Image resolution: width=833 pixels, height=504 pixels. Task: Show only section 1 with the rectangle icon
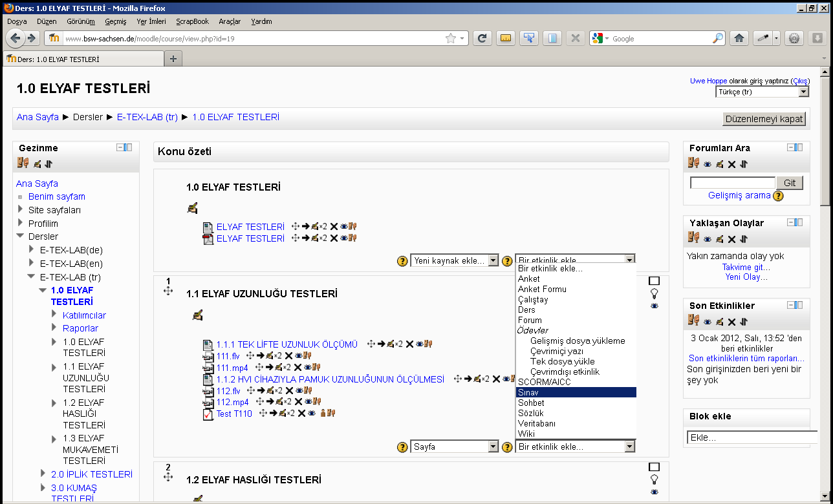point(654,281)
